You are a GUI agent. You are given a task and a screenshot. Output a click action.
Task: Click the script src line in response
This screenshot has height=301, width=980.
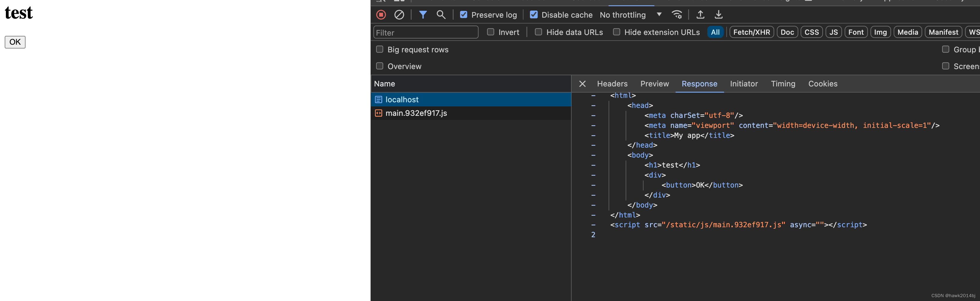pos(738,225)
